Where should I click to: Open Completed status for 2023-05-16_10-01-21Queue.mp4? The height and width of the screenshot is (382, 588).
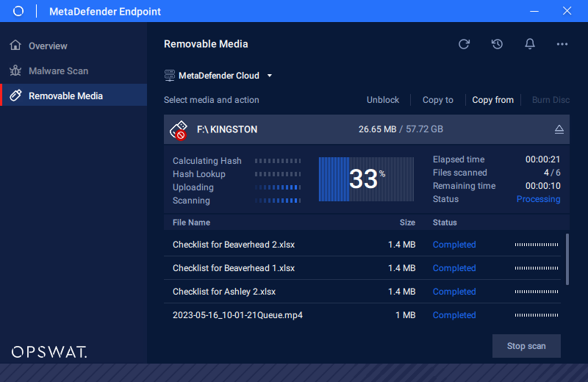click(x=454, y=315)
